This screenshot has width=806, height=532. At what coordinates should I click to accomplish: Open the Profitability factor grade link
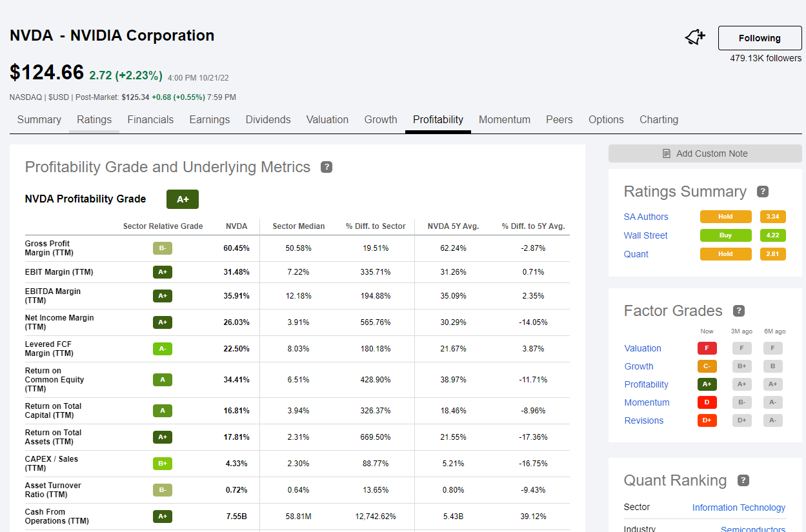coord(647,384)
